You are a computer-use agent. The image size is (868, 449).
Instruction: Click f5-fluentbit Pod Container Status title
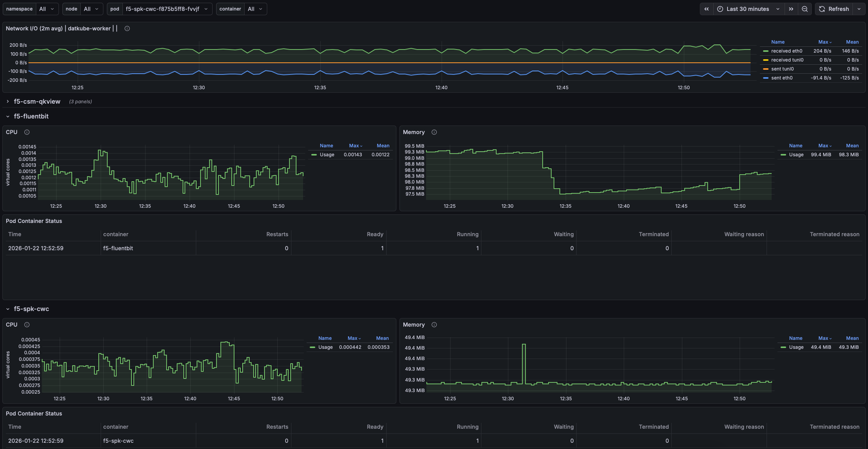click(34, 221)
